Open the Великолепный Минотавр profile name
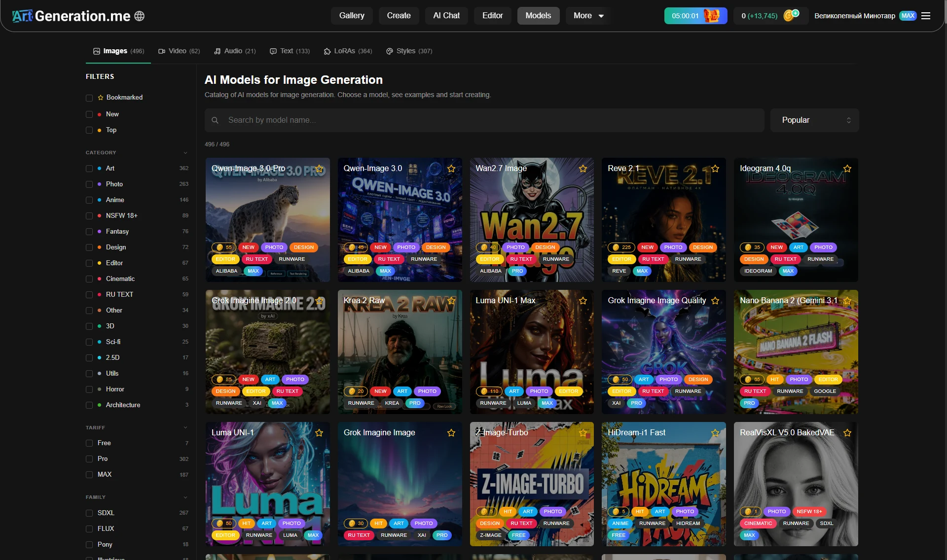The image size is (947, 560). (854, 16)
